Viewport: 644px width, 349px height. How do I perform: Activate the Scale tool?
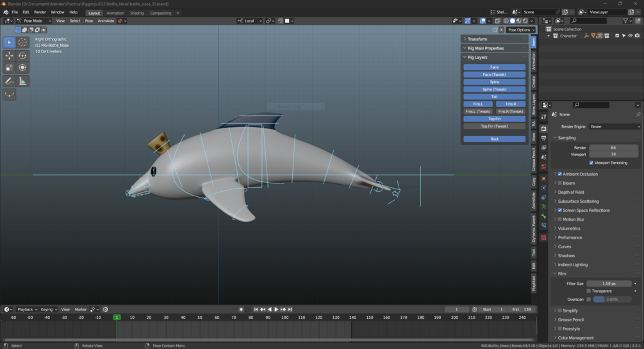(x=9, y=68)
